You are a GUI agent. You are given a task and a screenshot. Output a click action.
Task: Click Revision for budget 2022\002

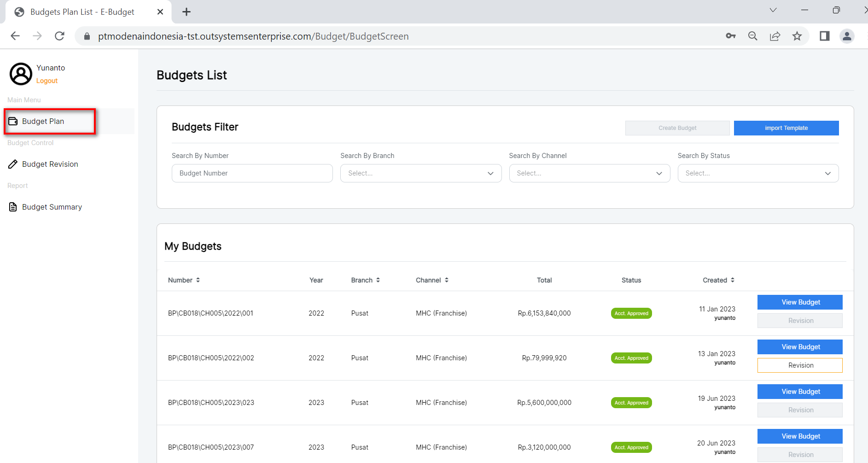(800, 365)
